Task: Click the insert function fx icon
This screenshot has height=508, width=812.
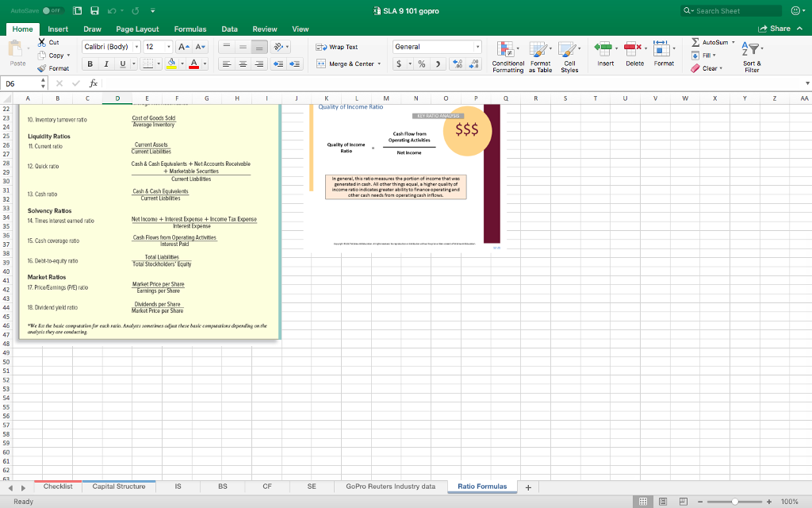Action: (x=94, y=83)
